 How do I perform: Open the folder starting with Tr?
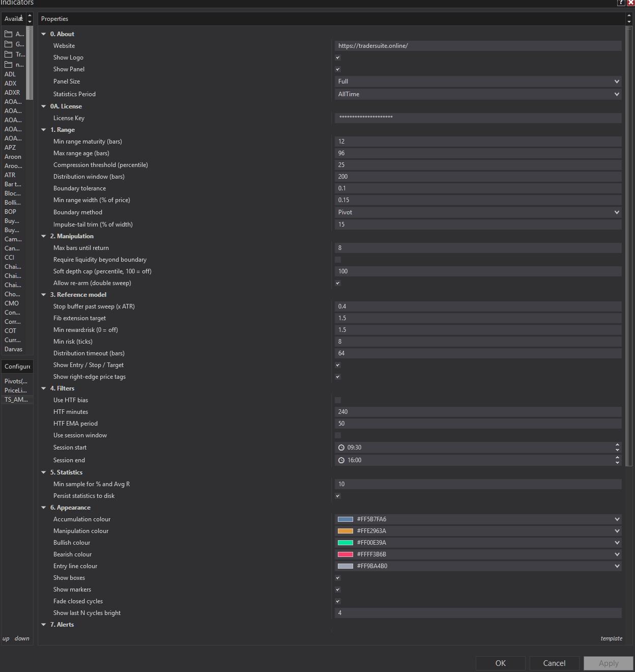(14, 54)
